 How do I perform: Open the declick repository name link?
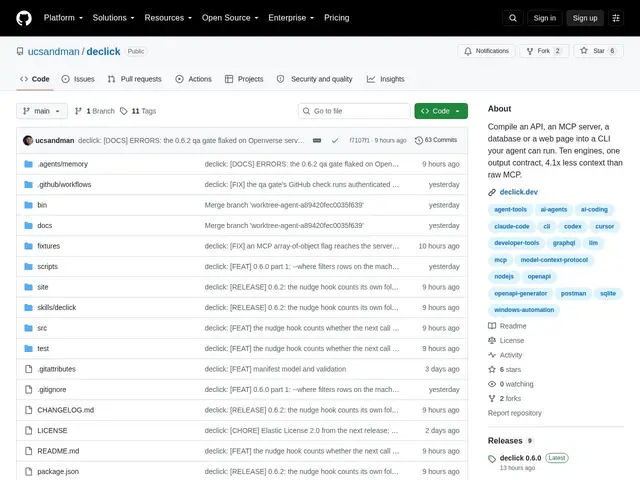pyautogui.click(x=103, y=51)
